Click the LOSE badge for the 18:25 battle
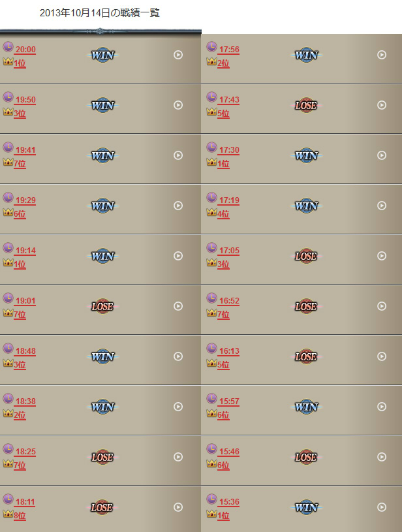The image size is (402, 532). coord(103,457)
